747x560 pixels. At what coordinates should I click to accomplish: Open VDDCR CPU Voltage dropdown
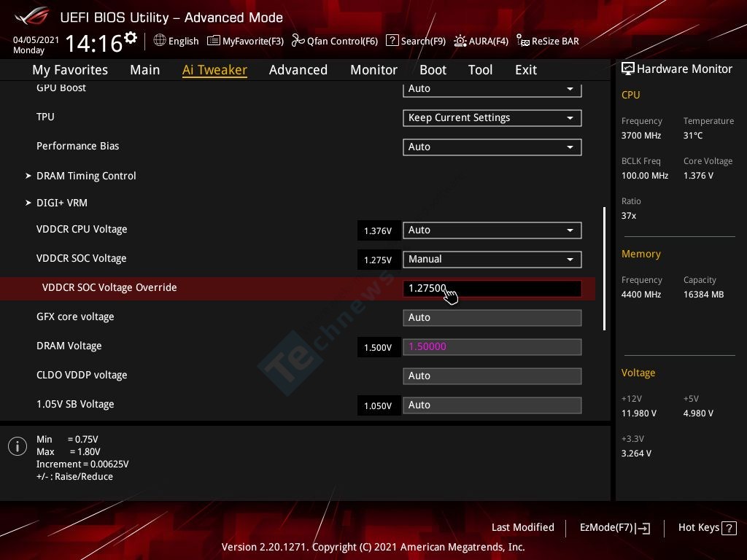492,230
